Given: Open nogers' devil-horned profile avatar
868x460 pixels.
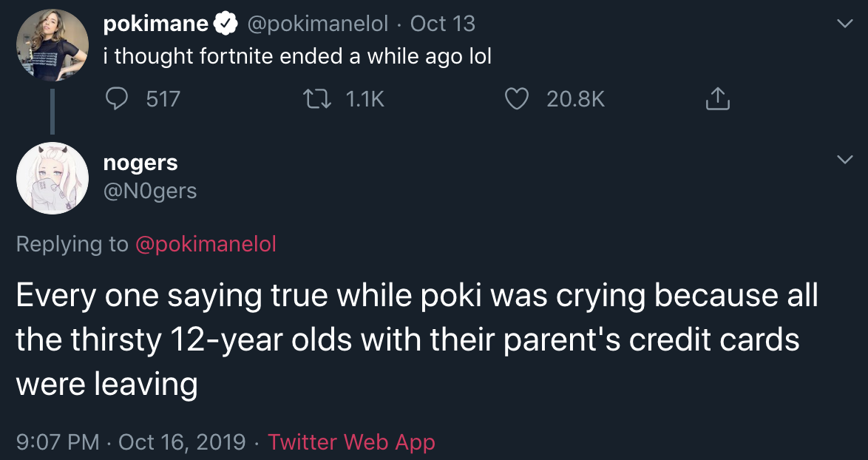Looking at the screenshot, I should (52, 177).
